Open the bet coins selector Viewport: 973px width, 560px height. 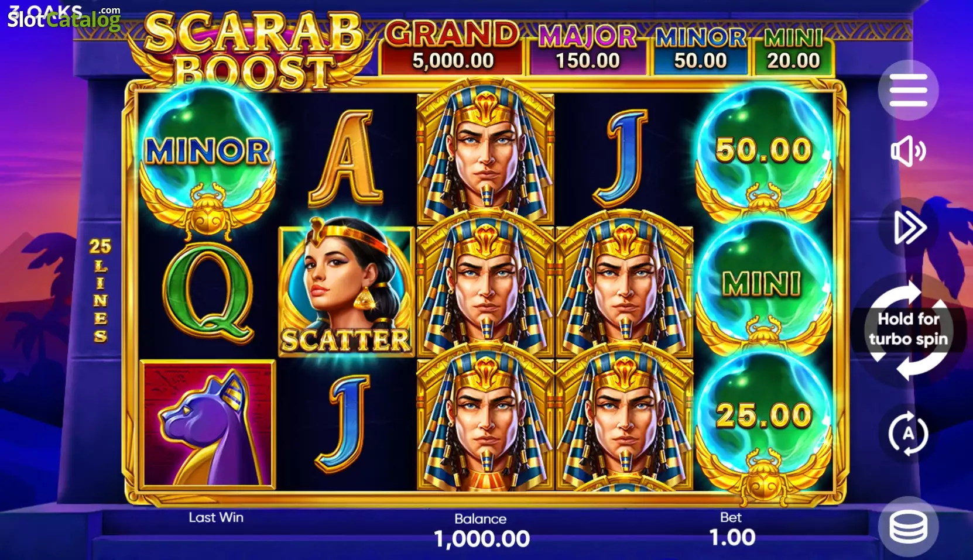tap(908, 526)
